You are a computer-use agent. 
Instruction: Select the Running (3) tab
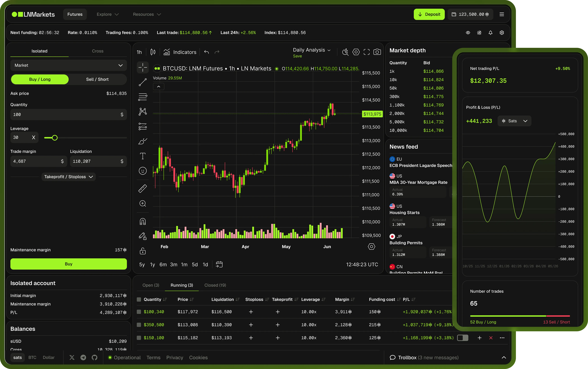[x=182, y=285]
